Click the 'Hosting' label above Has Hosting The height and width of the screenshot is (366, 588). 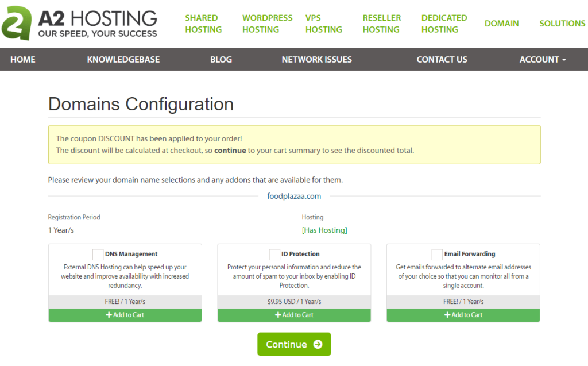(x=312, y=217)
